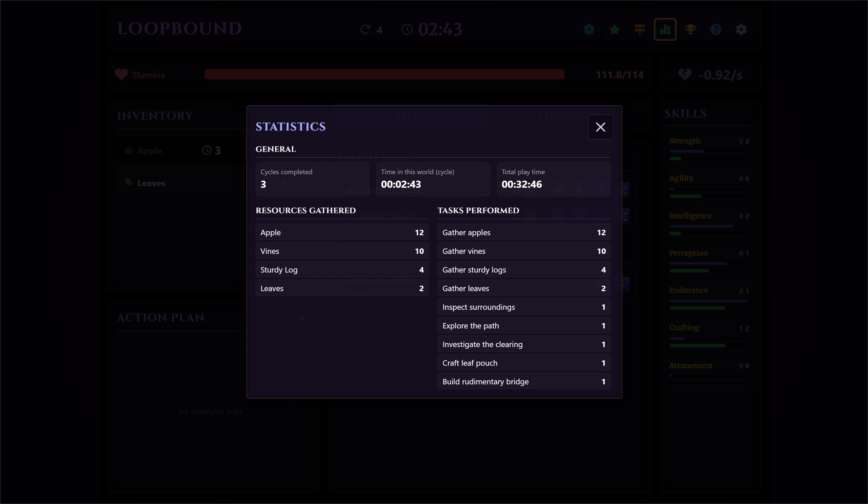Select the 'Cycles completed' stat card

click(x=312, y=179)
